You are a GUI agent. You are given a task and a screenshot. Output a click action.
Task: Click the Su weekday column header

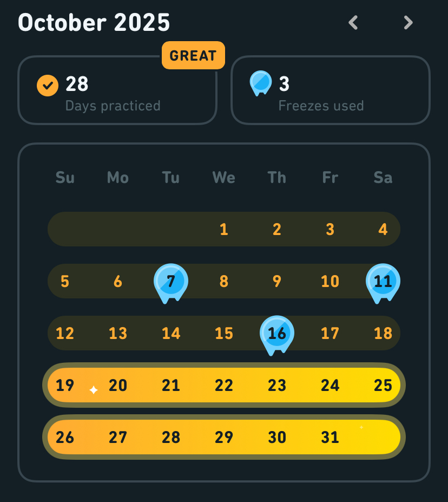pyautogui.click(x=65, y=178)
